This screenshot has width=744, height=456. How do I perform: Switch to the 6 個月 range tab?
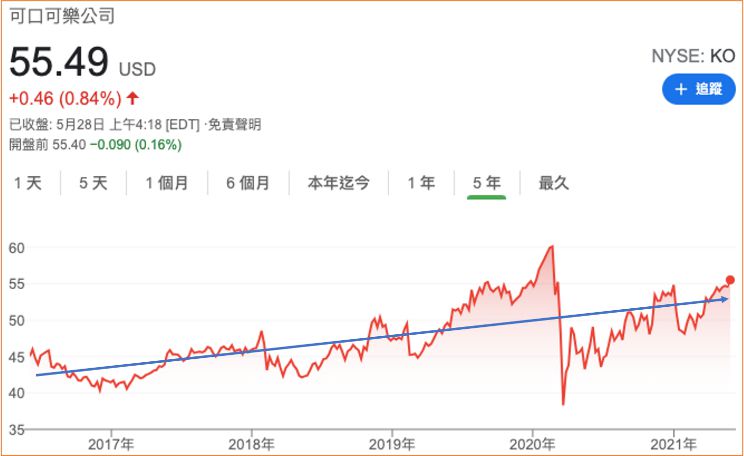248,183
